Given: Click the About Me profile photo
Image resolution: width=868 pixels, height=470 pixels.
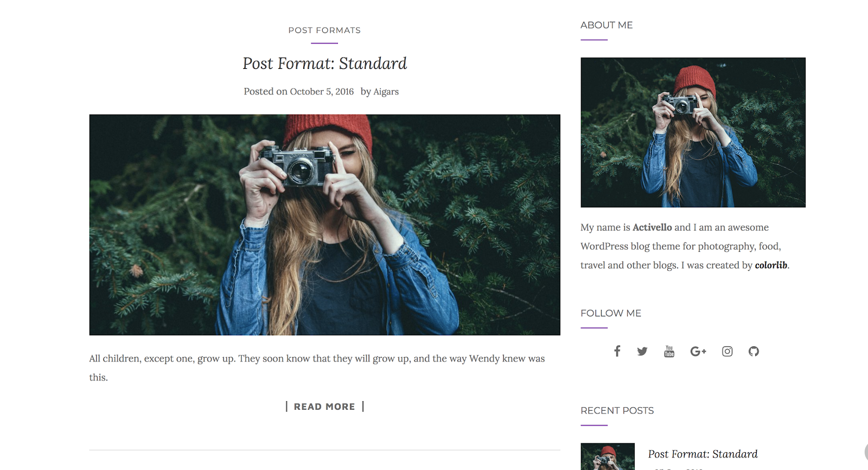Looking at the screenshot, I should (x=693, y=132).
